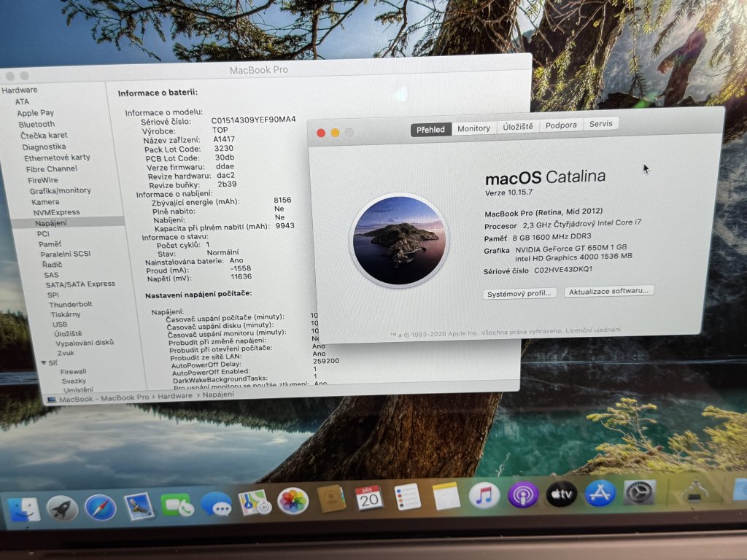
Task: Select NVMExpress in the sidebar
Action: [56, 212]
